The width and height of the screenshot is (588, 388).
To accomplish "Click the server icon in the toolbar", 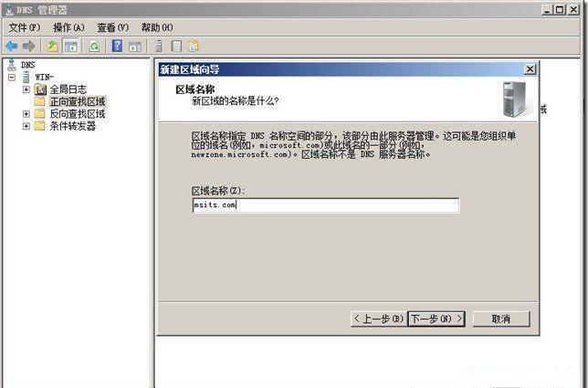I will click(159, 47).
